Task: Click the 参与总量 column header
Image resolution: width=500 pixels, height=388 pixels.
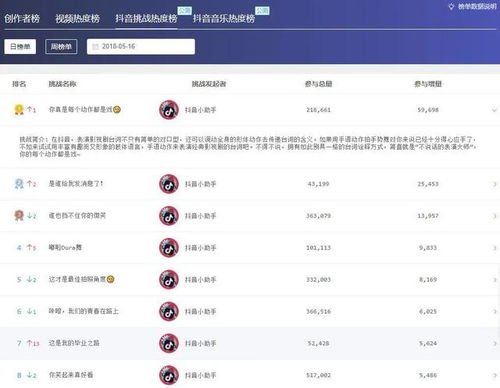Action: [x=318, y=84]
